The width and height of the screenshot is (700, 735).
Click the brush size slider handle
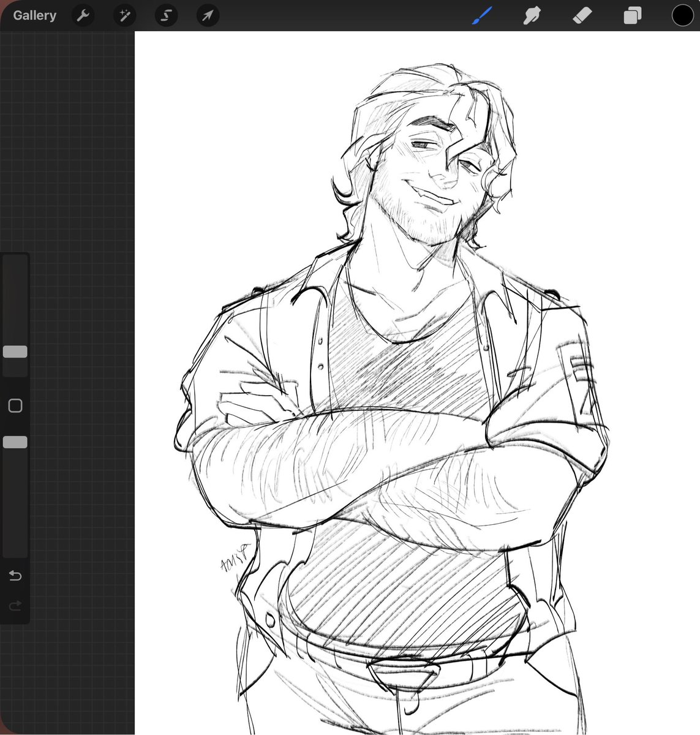15,352
